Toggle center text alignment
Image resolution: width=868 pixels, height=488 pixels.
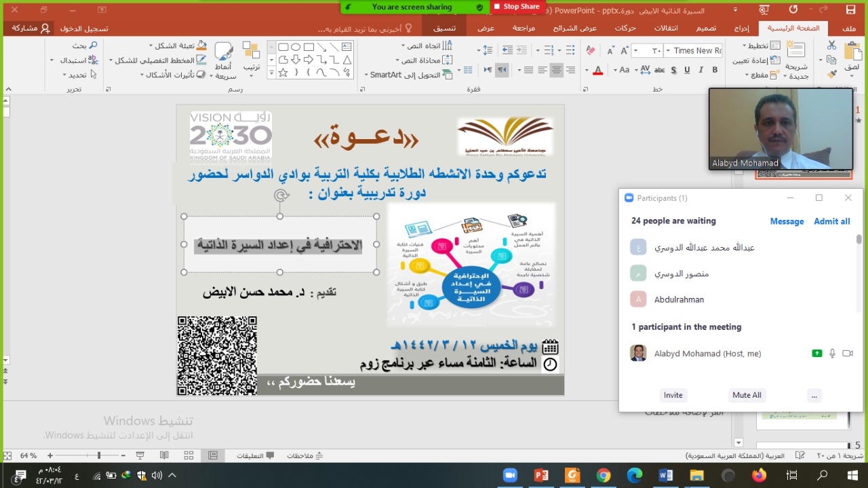[x=556, y=70]
